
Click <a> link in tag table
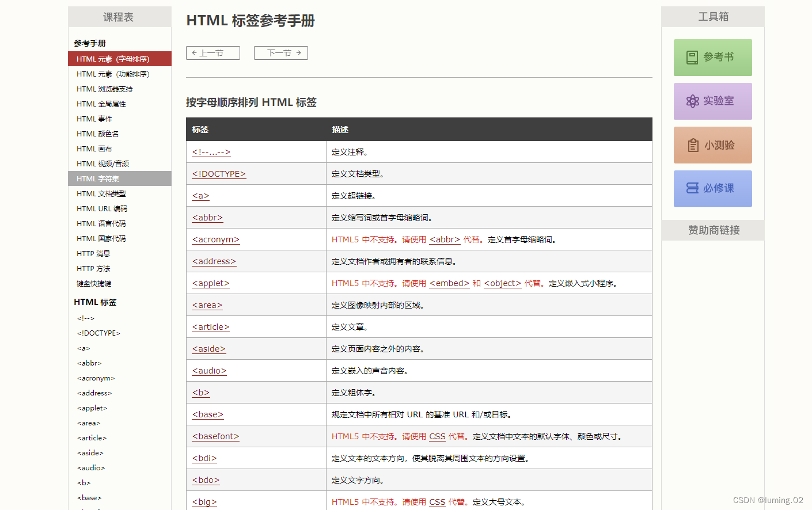[x=200, y=196]
